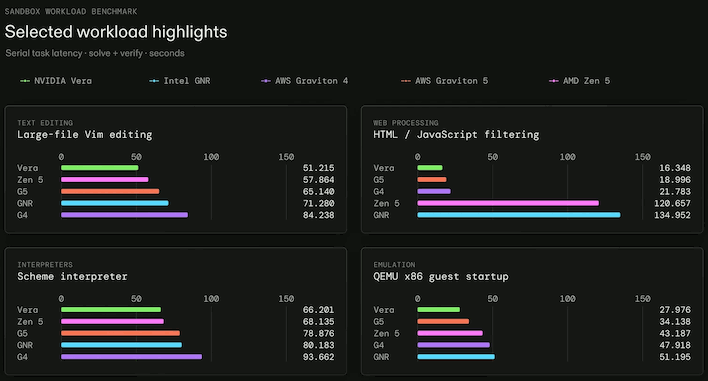Open the 'Large-file Vim editing' chart title

(x=85, y=135)
